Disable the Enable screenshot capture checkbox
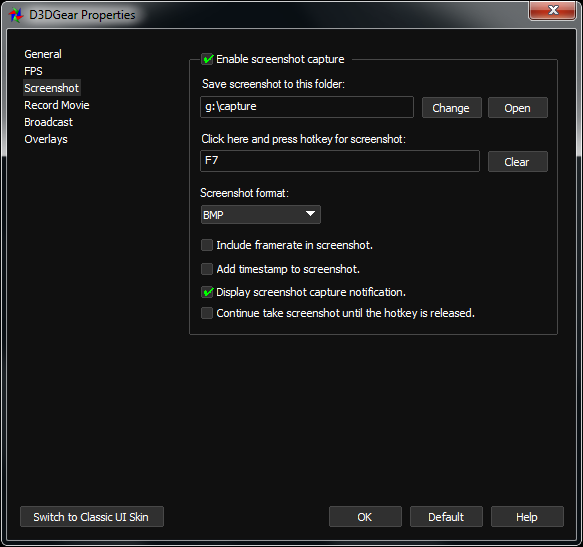583x547 pixels. pos(207,59)
